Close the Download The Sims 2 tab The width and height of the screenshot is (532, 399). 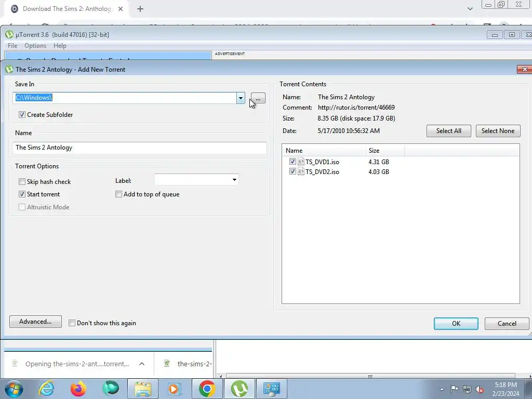tap(121, 9)
